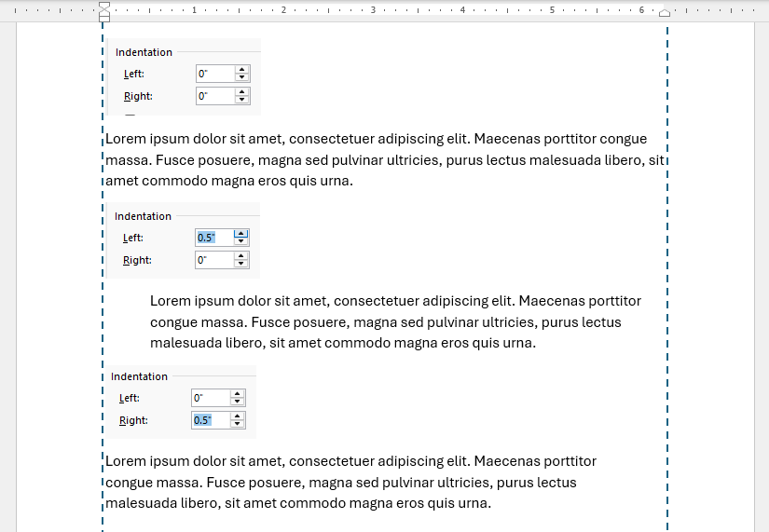
Task: Click the Right: label in the middle image
Action: click(137, 260)
